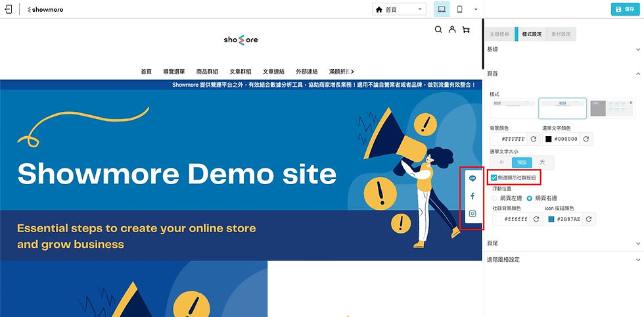Open the 首頁 page selector dropdown
Screen dimensions: 644x317
[400, 9]
